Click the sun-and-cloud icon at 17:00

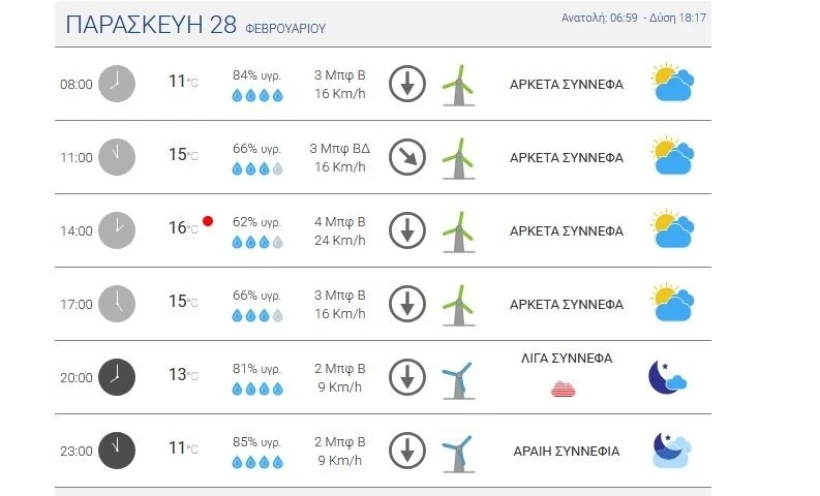(673, 303)
